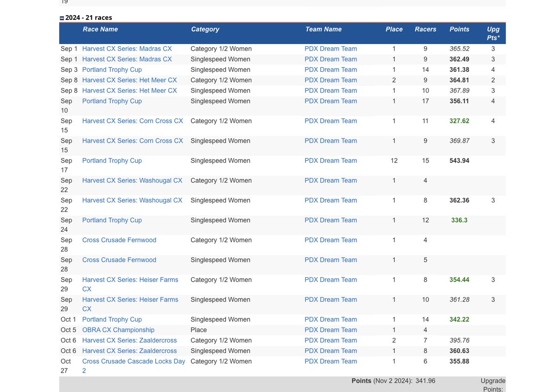Open PDX Dream Team link in OBRA Championship row
Viewport: 556px width, 392px height.
[x=331, y=330]
